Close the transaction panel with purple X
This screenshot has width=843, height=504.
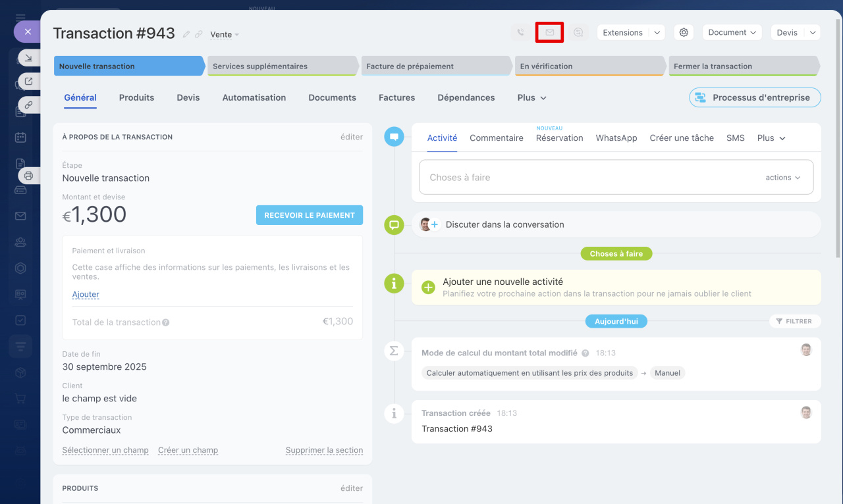28,31
